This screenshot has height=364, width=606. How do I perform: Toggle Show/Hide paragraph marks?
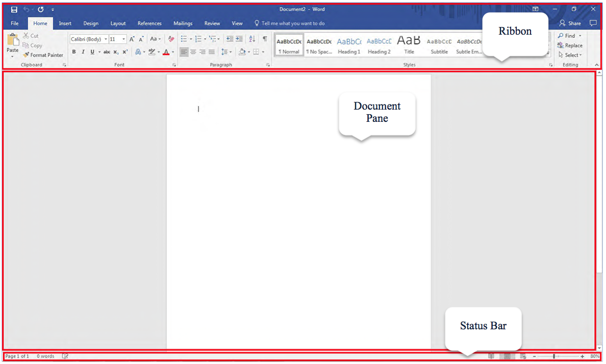click(265, 39)
